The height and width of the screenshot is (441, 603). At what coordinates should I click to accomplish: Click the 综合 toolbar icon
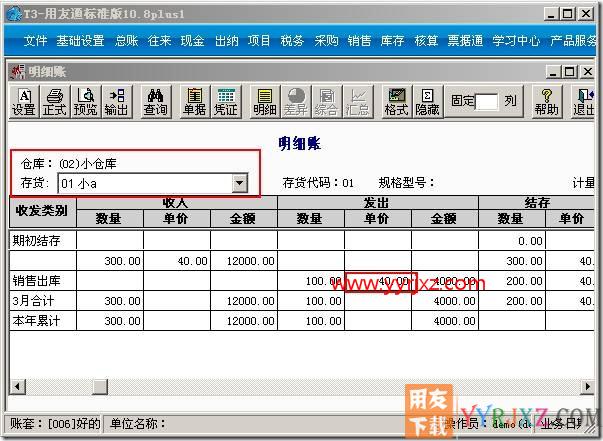pos(327,102)
